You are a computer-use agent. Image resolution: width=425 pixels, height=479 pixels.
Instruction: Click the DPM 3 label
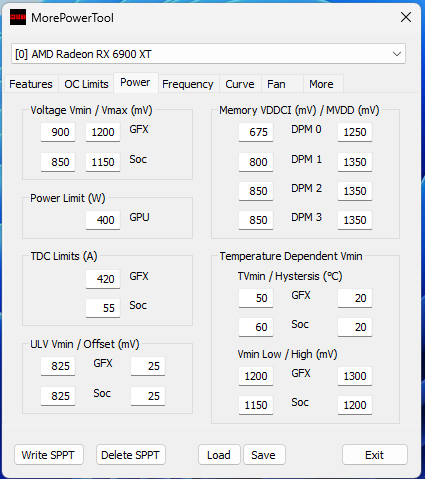point(306,217)
